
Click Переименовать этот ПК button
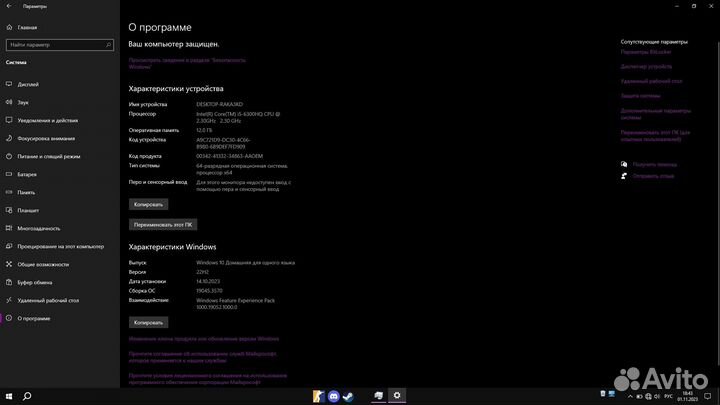163,225
